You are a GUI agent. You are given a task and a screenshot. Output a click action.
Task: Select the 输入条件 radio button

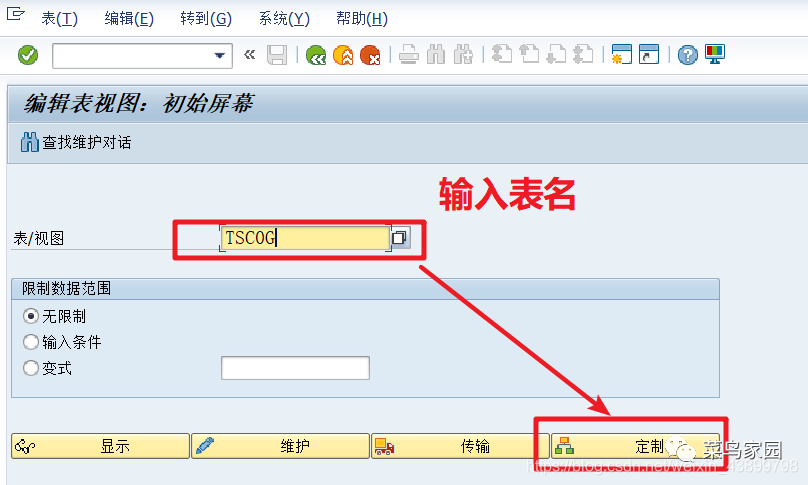(30, 342)
